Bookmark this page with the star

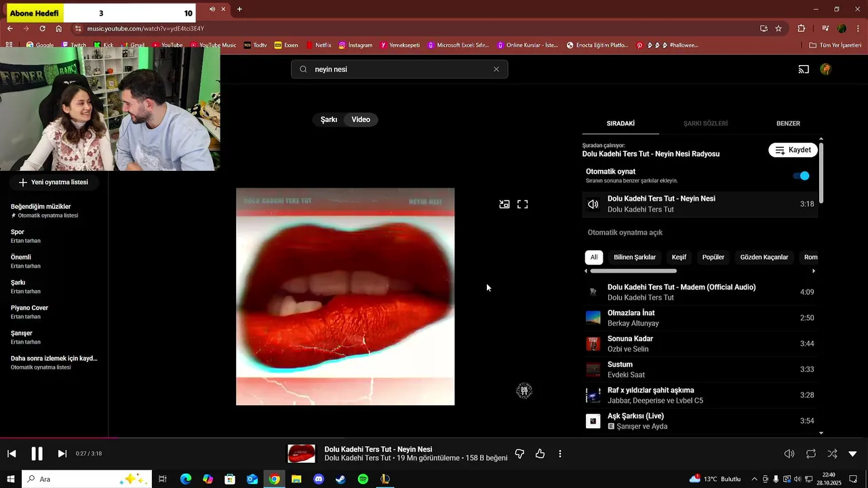click(x=778, y=28)
